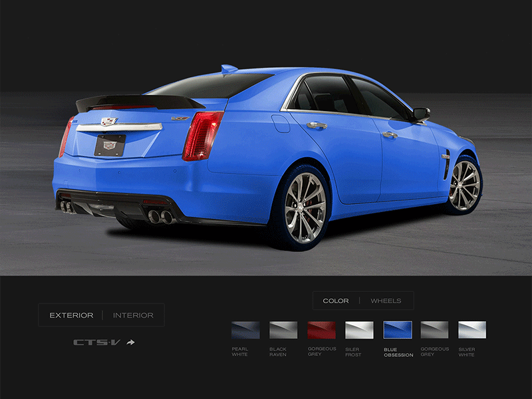Choose the Pearl White color swatch
Screen dimensions: 532x399
click(245, 330)
